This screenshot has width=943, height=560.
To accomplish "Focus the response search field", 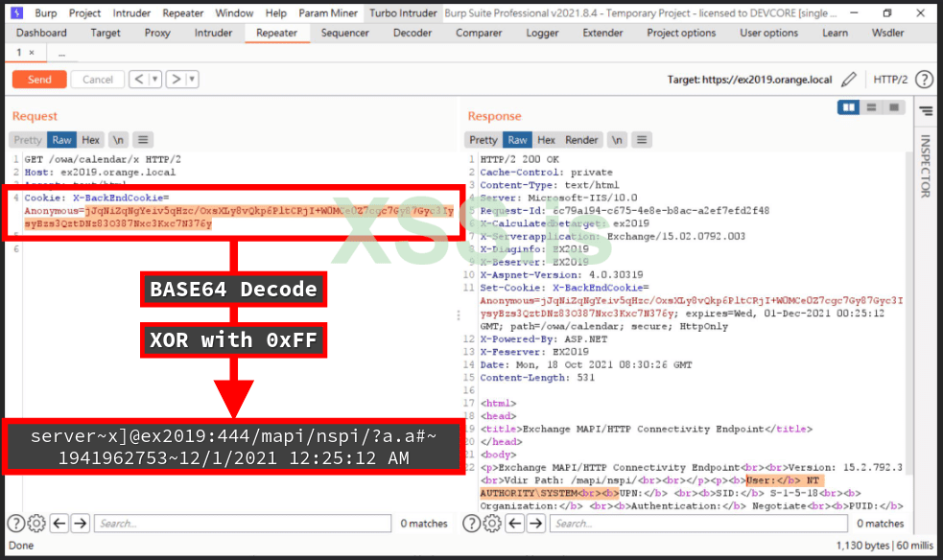I will (698, 524).
